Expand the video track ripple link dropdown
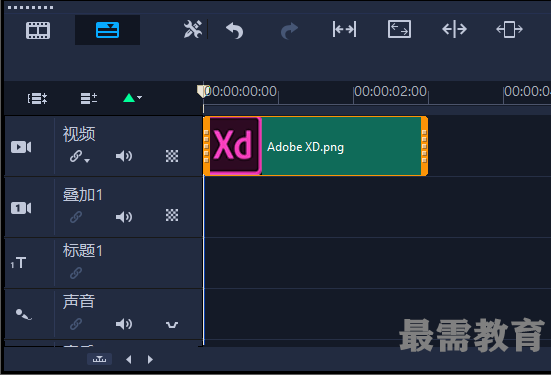This screenshot has height=375, width=551. click(x=79, y=156)
